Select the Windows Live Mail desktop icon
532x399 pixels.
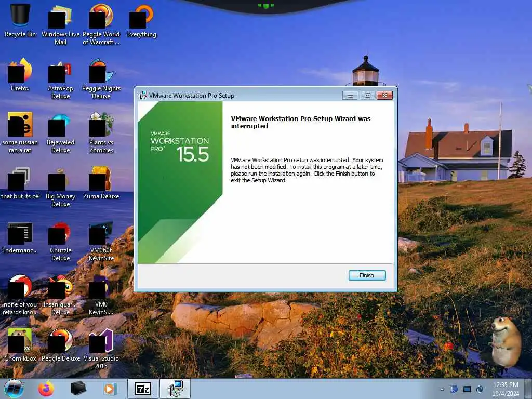point(60,24)
